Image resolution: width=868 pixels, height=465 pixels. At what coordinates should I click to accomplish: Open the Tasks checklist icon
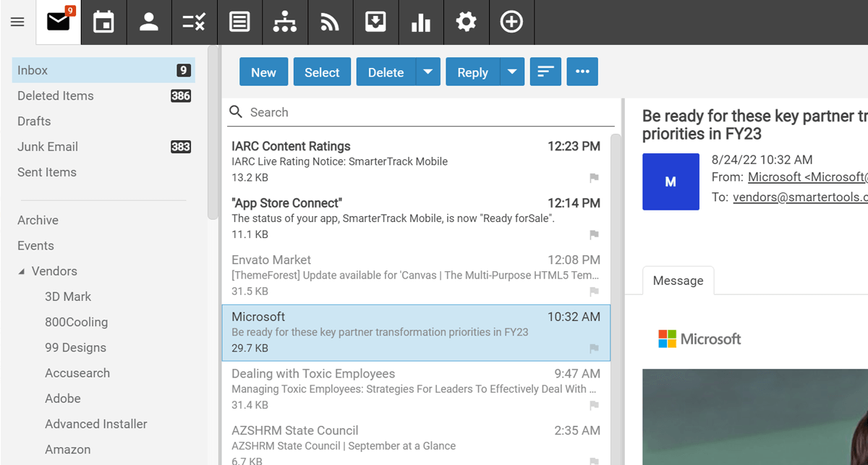(194, 22)
